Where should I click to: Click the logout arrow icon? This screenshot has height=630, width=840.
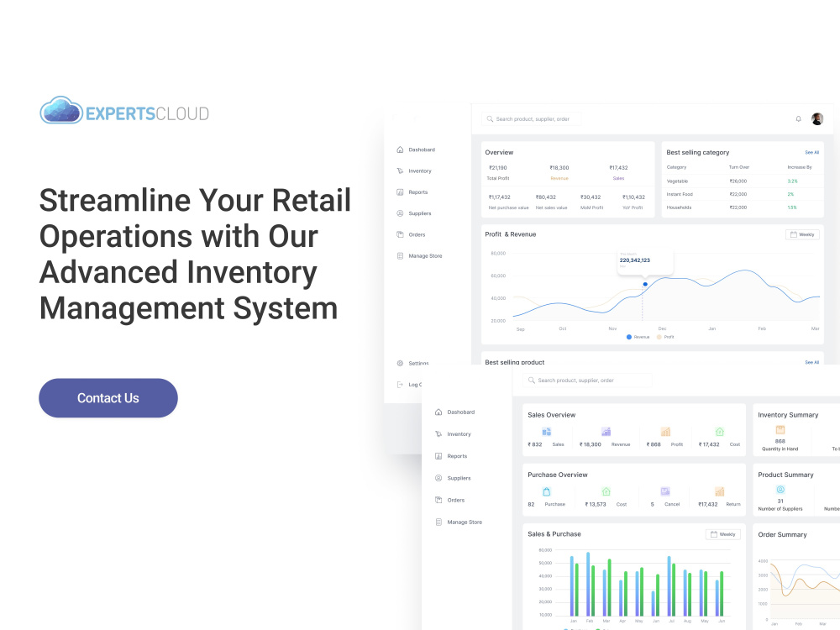[400, 385]
